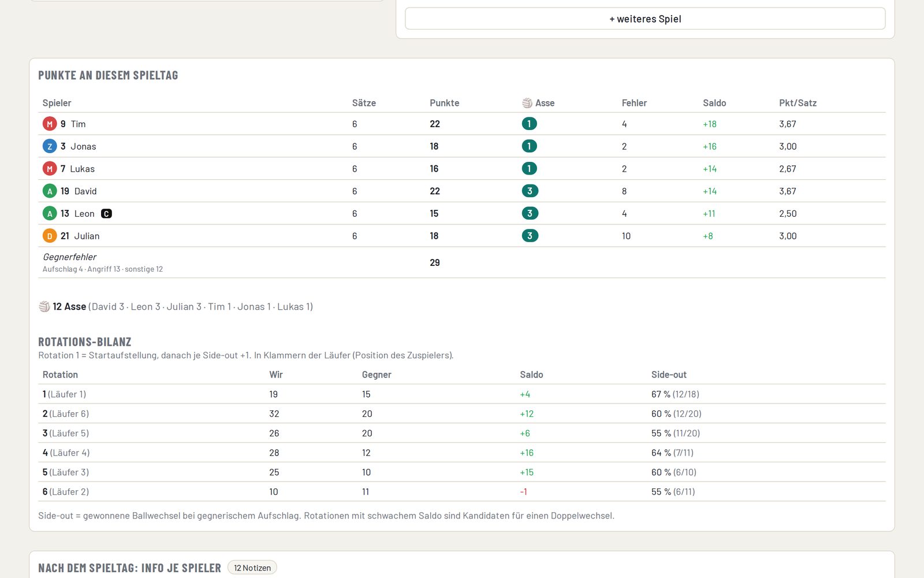Click the 'Pkt/Satz' column header
Viewport: 924px width, 578px height.
point(798,103)
